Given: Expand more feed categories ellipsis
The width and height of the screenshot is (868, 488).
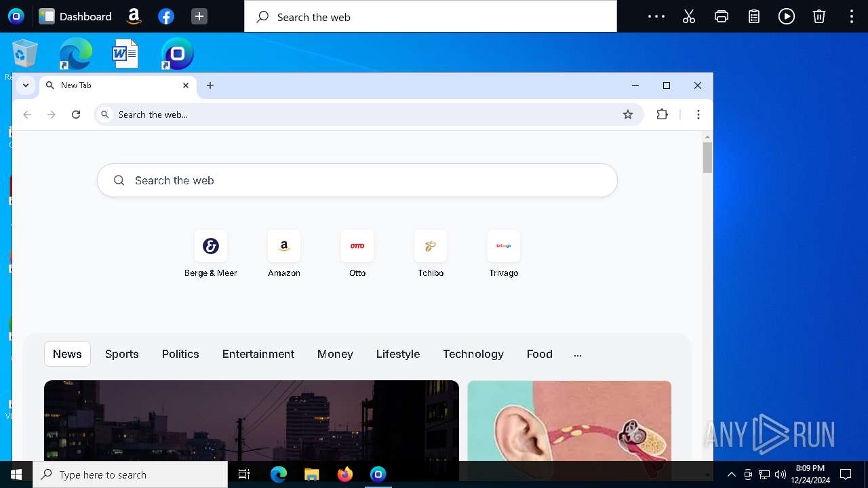Looking at the screenshot, I should [x=578, y=354].
